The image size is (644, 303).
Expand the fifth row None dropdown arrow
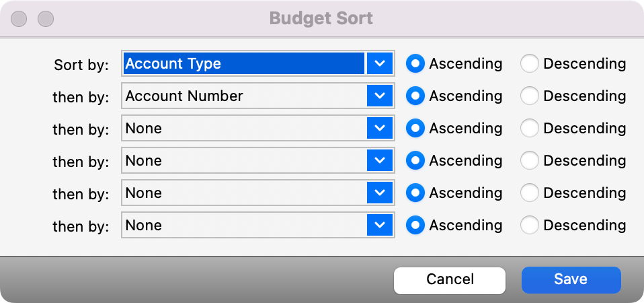pos(380,193)
